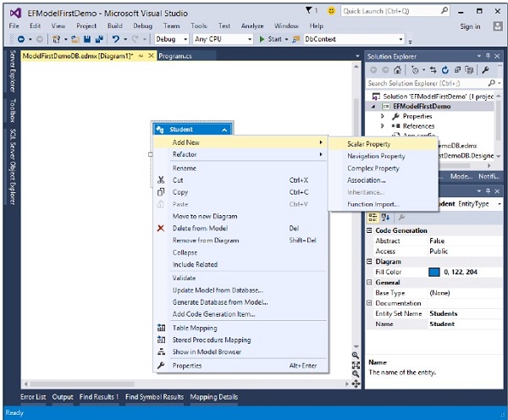
Task: Click the Alphabetical sort icon in Properties
Action: coord(385,217)
